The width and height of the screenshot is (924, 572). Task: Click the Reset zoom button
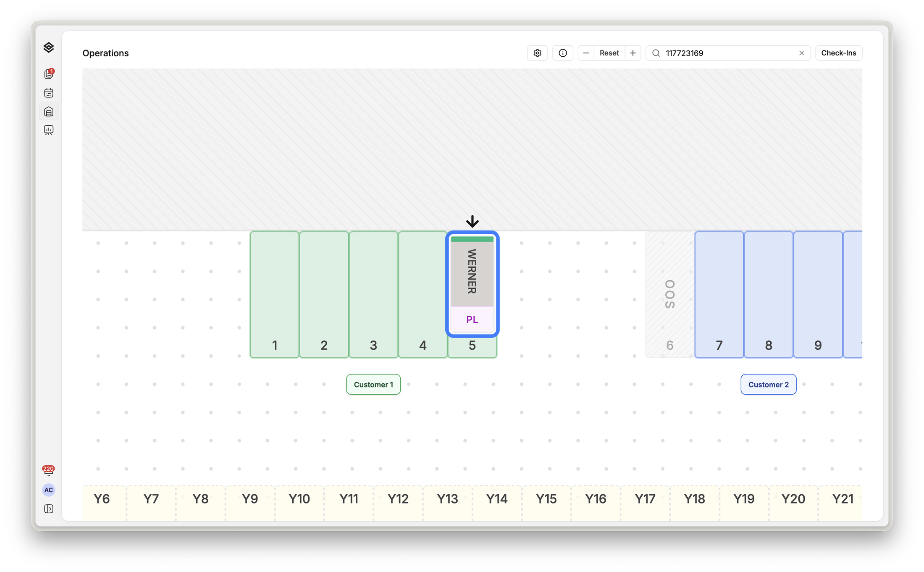(609, 53)
